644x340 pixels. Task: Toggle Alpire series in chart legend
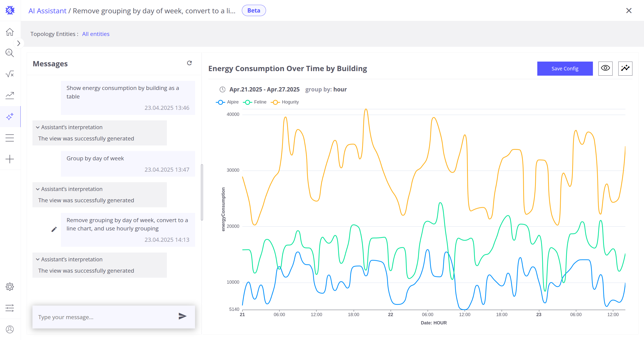click(227, 102)
